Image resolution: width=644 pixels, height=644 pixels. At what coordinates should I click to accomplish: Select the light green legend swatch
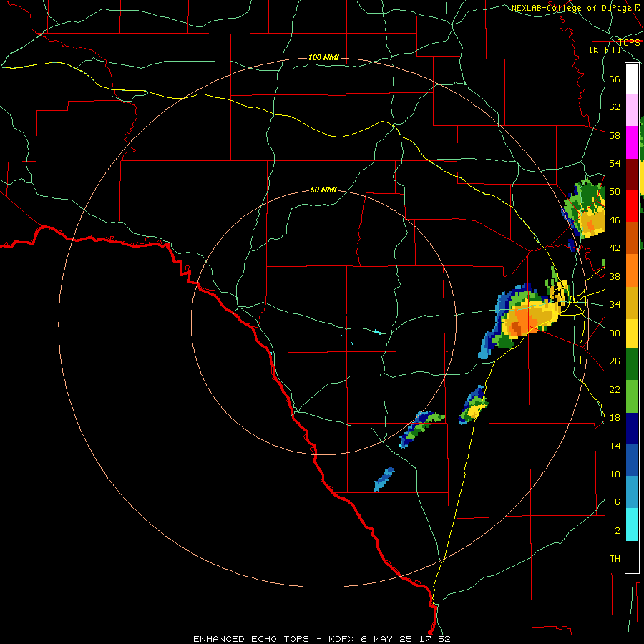[632, 396]
